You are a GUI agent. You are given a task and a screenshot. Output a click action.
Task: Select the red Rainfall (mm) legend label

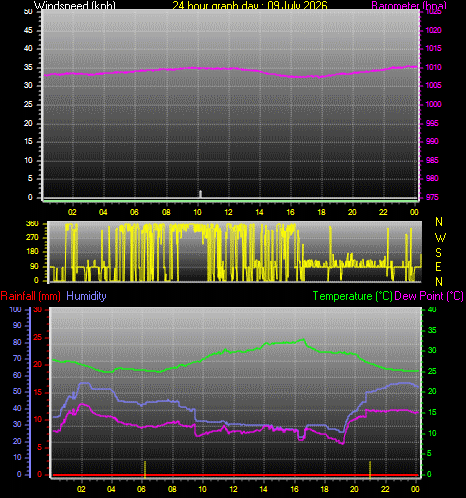[30, 296]
